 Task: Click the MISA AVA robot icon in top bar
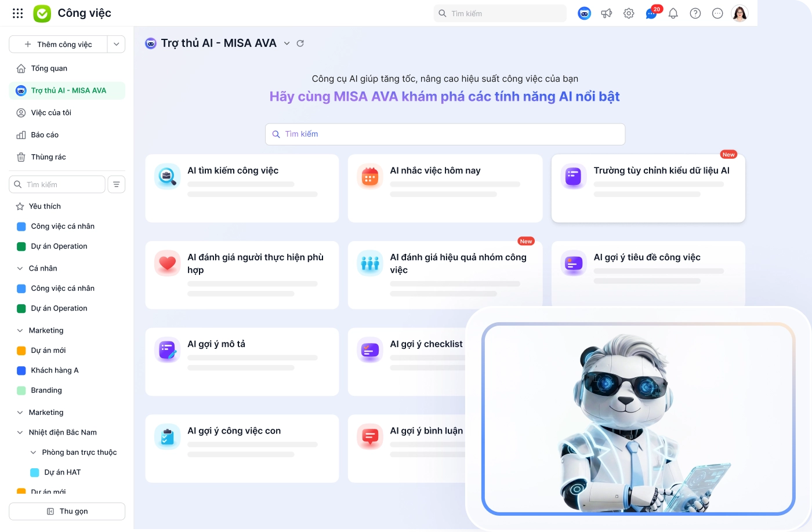pos(585,13)
